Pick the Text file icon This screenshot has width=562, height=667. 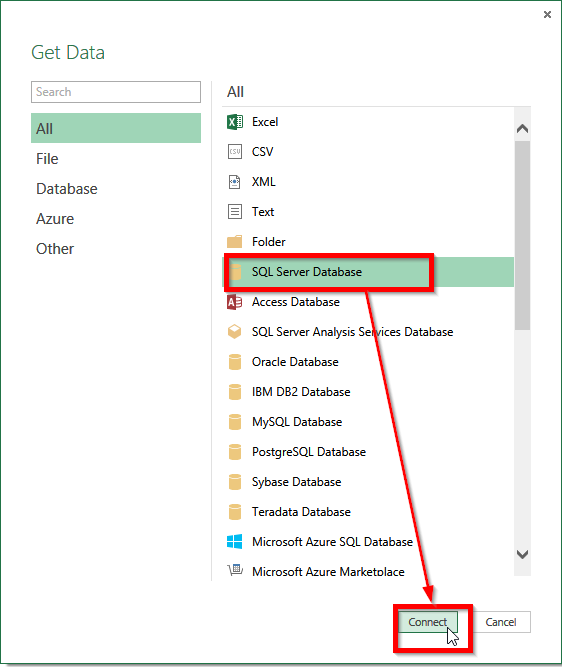click(235, 211)
